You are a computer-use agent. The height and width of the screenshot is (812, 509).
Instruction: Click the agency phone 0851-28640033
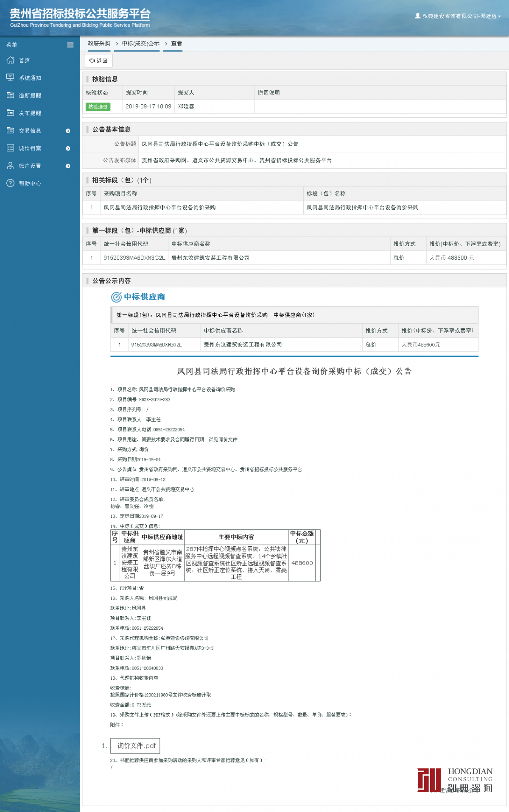137,668
